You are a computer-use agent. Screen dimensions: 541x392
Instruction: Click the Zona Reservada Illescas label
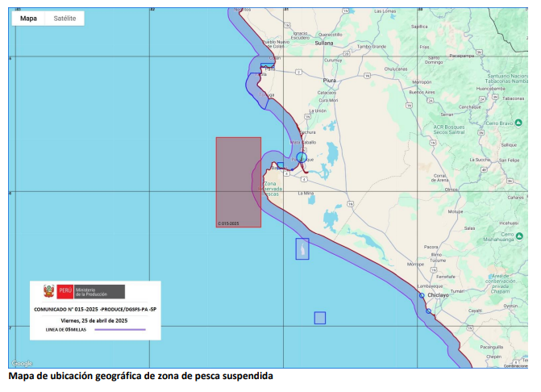tap(273, 189)
